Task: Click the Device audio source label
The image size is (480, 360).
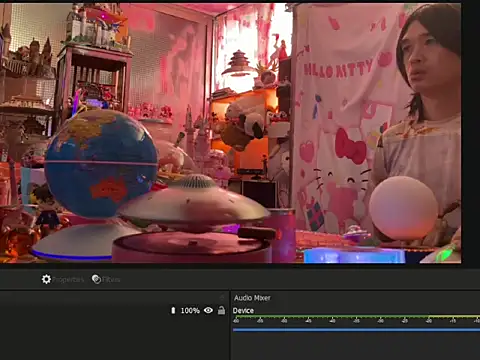Action: 243,310
